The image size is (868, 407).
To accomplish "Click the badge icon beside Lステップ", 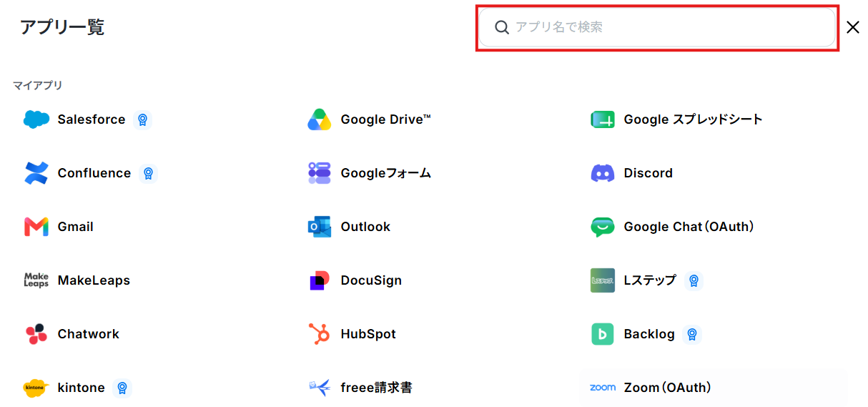I will tap(693, 280).
